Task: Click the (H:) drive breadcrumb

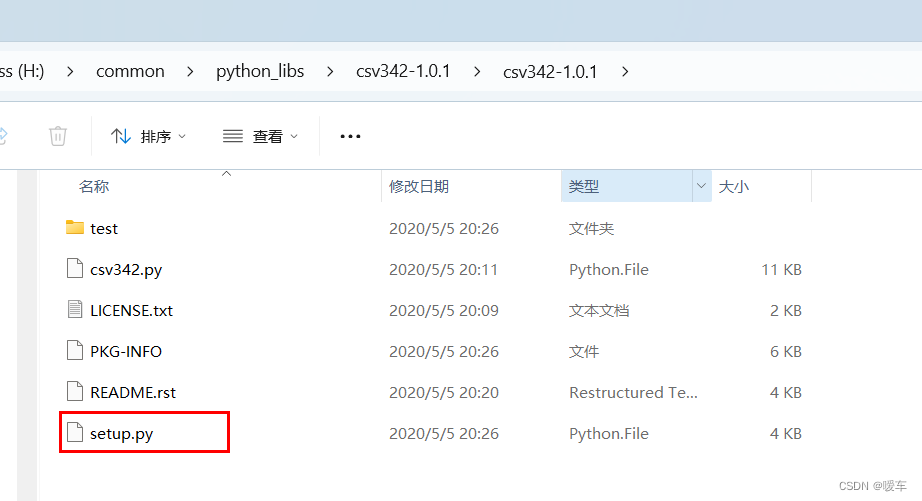Action: click(22, 71)
